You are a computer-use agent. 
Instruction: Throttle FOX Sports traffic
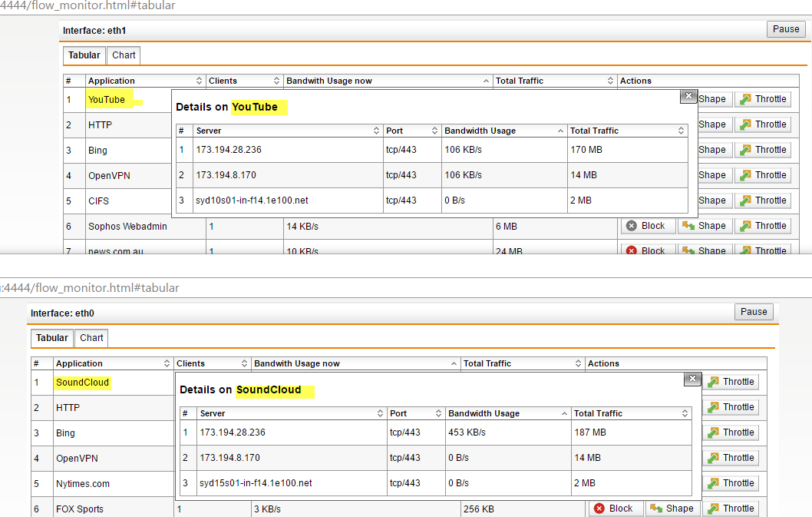[731, 509]
